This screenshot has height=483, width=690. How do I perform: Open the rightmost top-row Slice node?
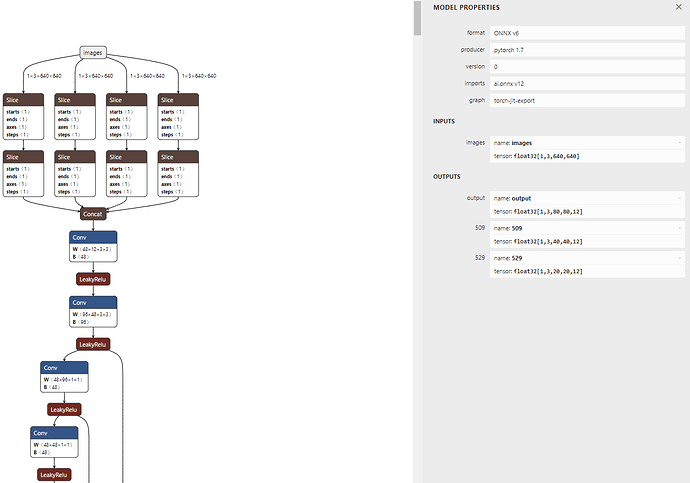(178, 100)
